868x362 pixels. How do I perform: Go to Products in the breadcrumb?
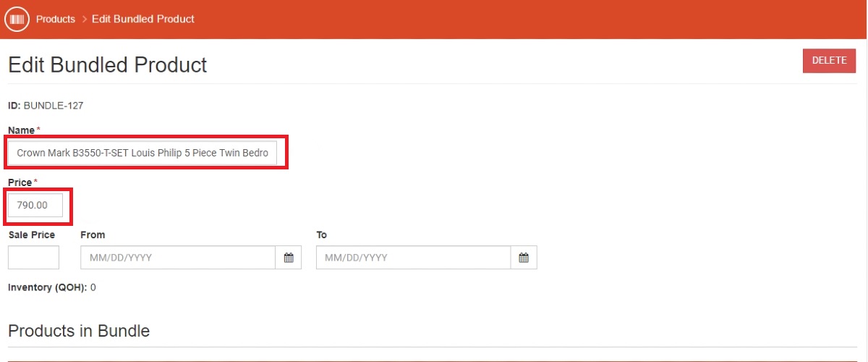[56, 20]
